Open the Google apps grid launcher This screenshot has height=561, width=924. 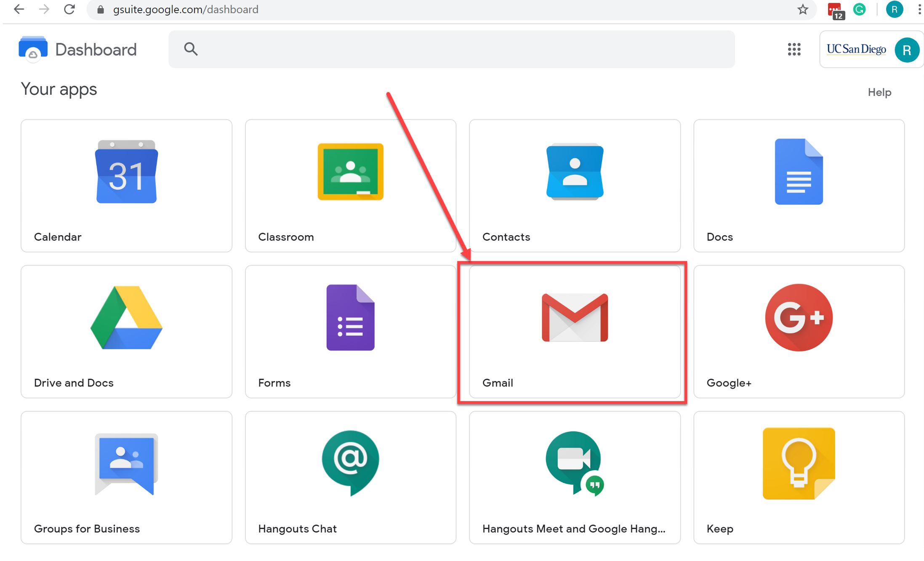[x=794, y=49]
